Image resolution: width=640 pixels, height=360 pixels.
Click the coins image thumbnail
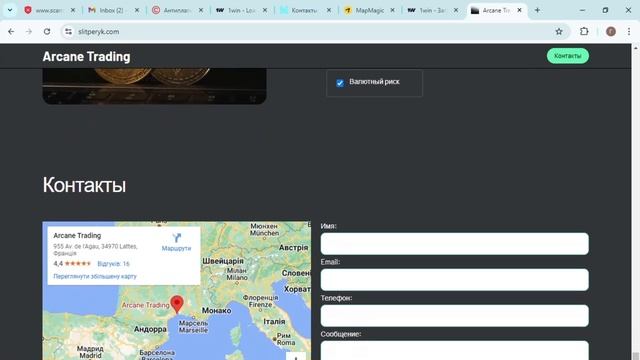pyautogui.click(x=154, y=86)
